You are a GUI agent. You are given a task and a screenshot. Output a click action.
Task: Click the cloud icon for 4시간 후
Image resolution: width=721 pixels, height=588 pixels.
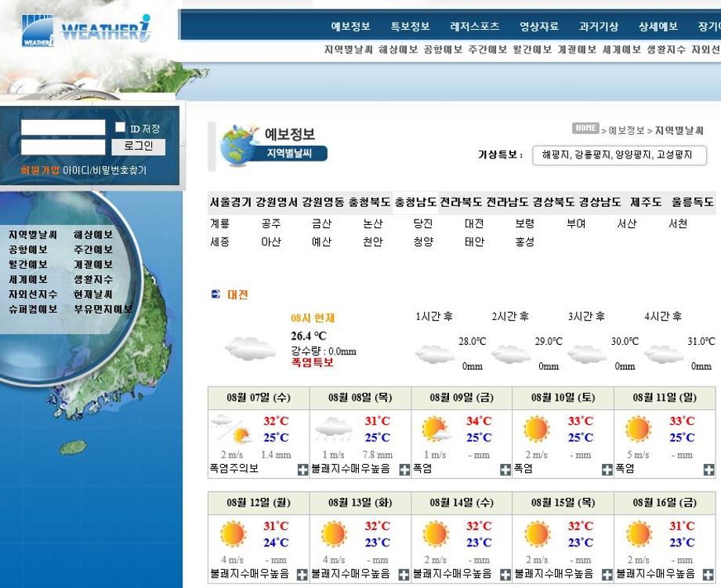tap(664, 354)
